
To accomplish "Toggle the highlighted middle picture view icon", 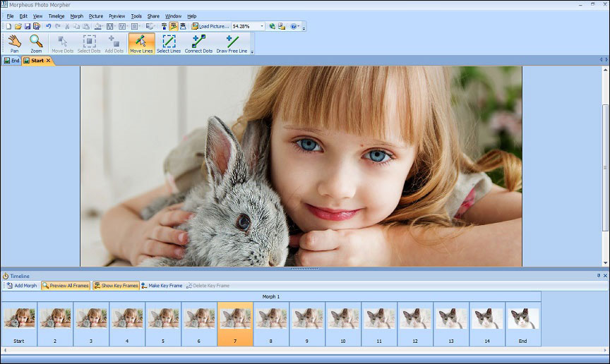I will coord(173,26).
